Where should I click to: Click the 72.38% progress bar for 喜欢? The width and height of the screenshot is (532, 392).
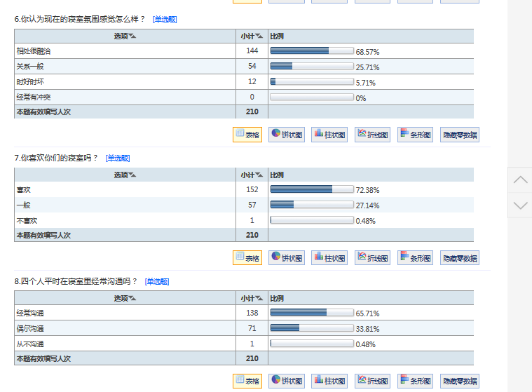coord(312,189)
